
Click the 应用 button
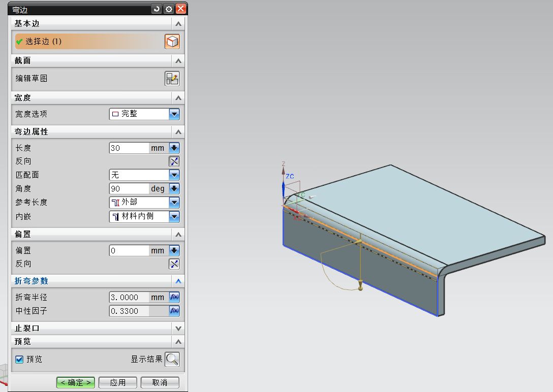coord(118,382)
